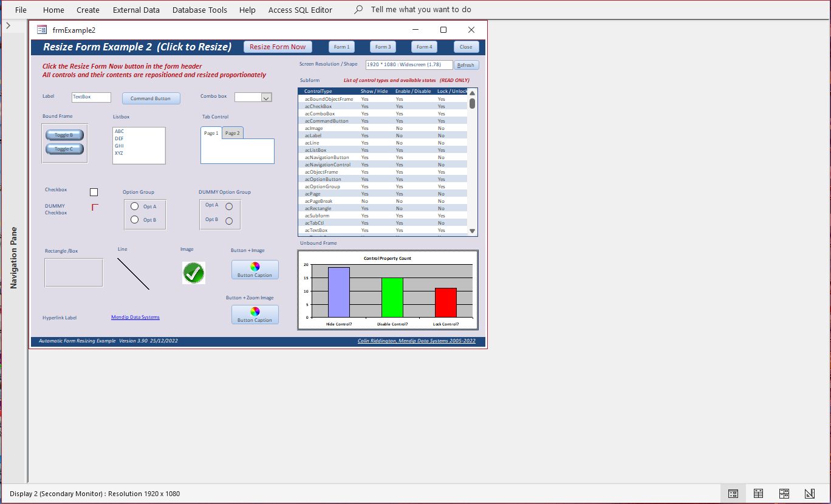831x504 pixels.
Task: Open the External Data ribbon tab
Action: [136, 10]
